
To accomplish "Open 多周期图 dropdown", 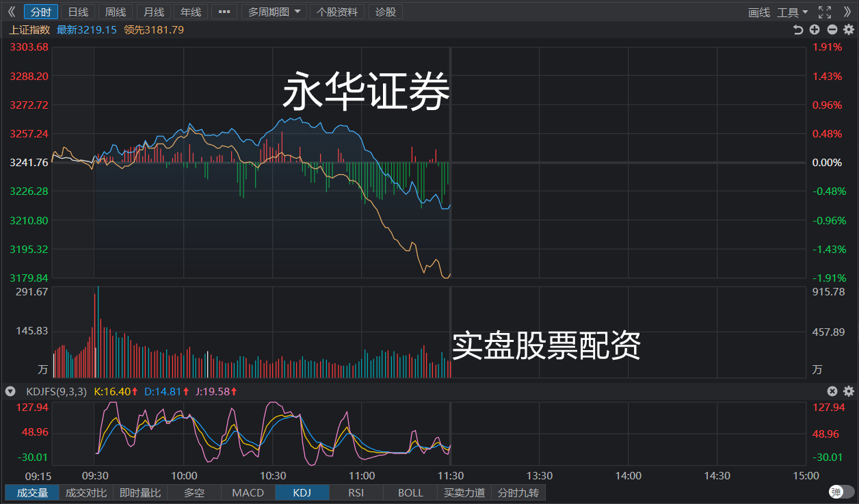I will [274, 12].
